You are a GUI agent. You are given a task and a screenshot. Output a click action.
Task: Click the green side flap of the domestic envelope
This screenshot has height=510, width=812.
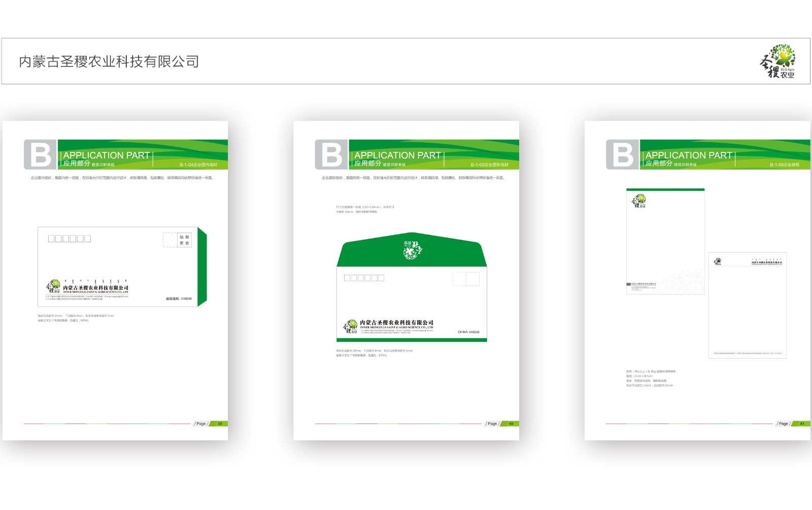click(202, 267)
